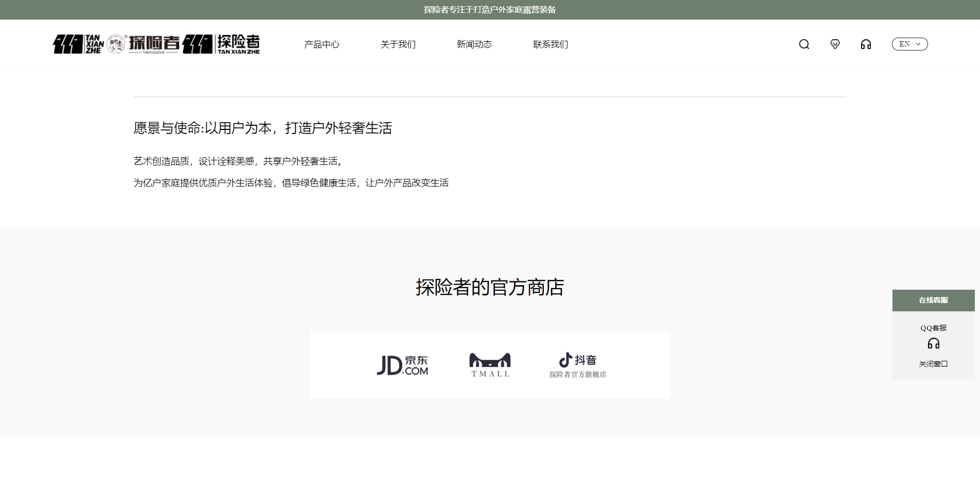Click the heading 愿景与使命:以用户为本，打造户外轻奢生活
Image resolution: width=980 pixels, height=483 pixels.
(x=263, y=128)
